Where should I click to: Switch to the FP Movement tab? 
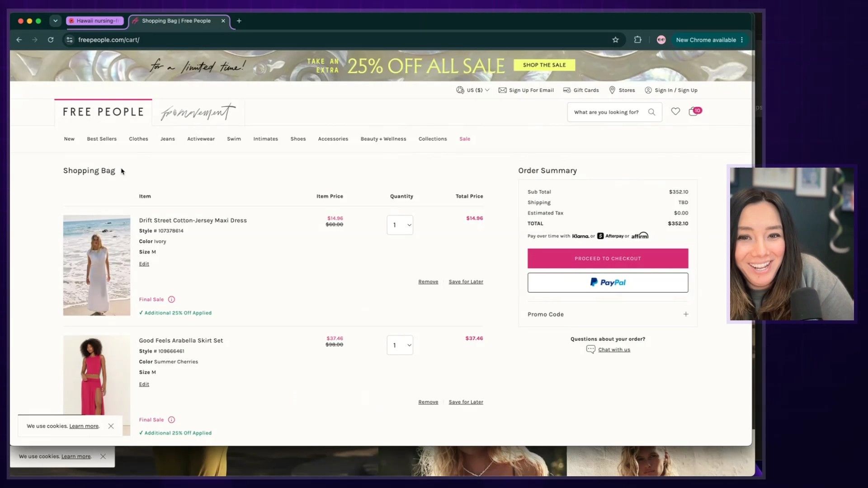(x=198, y=113)
